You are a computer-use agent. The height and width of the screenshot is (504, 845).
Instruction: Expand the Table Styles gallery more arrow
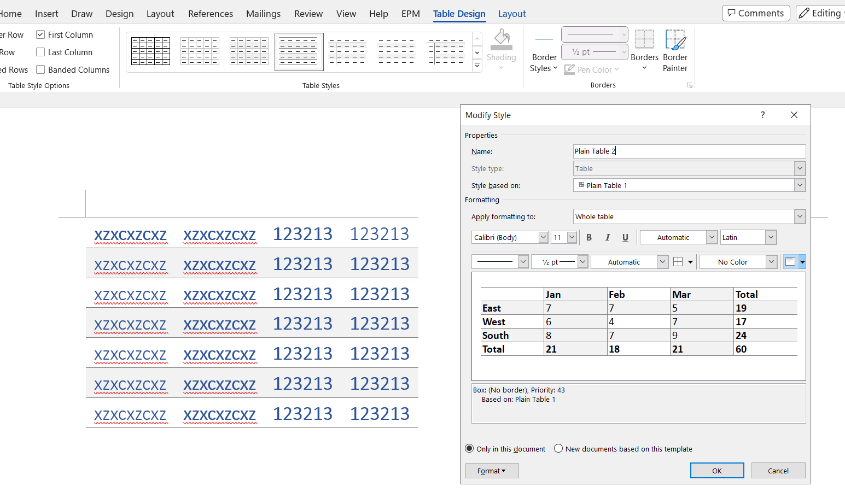tap(477, 66)
